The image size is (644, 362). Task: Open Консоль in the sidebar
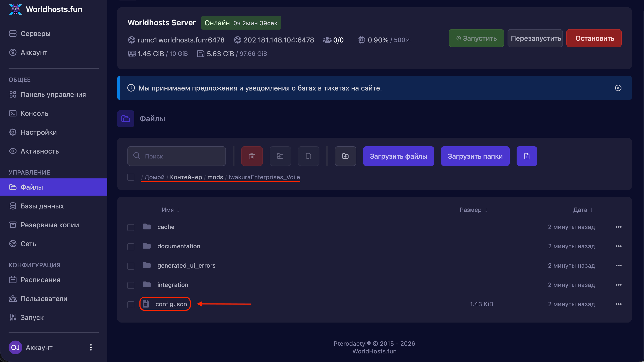34,113
